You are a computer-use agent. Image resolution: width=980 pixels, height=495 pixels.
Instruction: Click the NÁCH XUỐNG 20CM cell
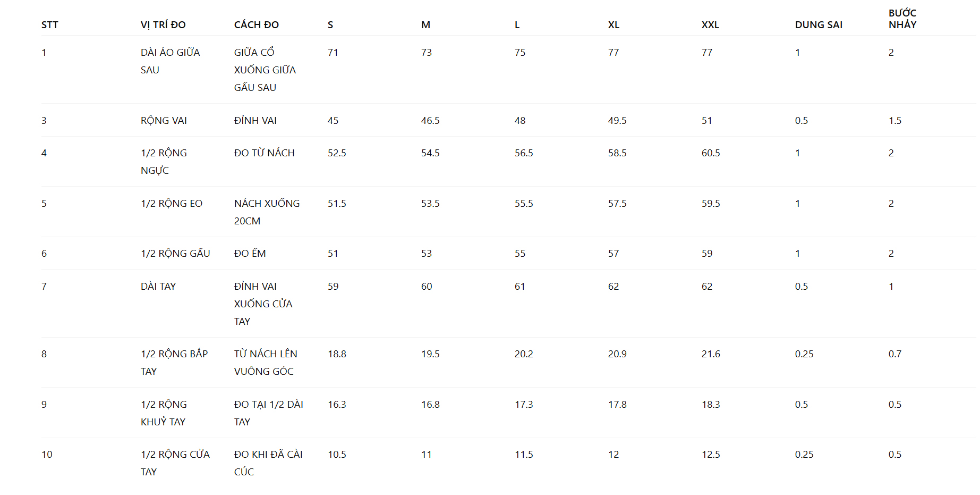click(x=267, y=212)
